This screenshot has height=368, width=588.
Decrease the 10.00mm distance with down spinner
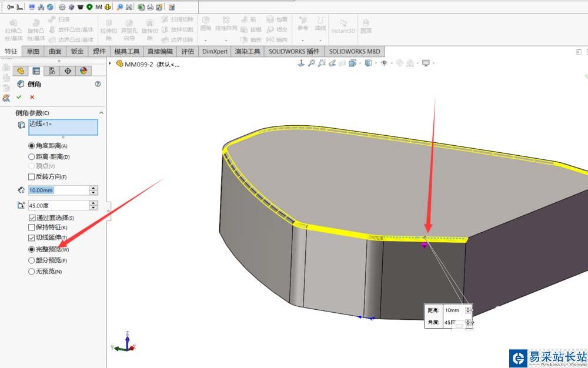tap(93, 193)
